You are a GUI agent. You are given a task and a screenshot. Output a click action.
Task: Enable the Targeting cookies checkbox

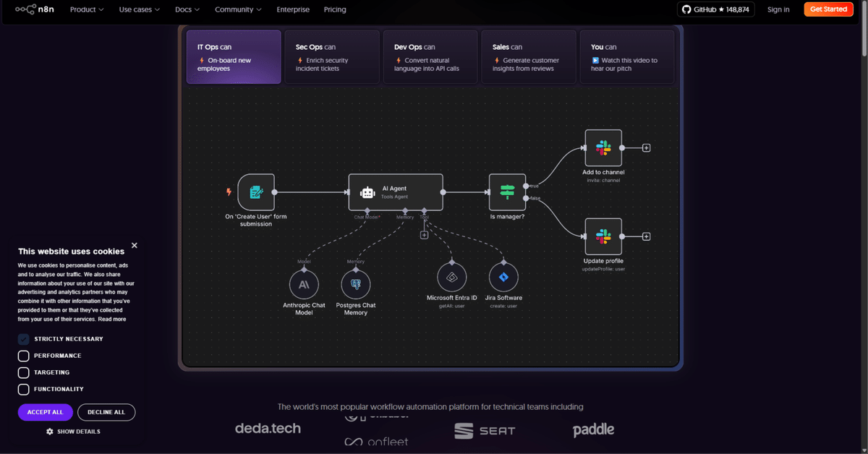pyautogui.click(x=23, y=372)
